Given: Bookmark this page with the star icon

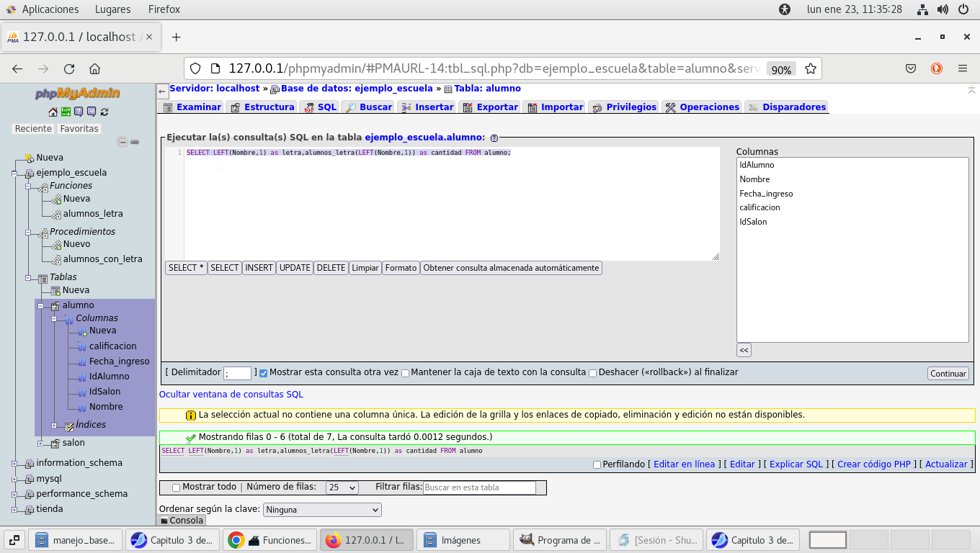Looking at the screenshot, I should coord(811,69).
